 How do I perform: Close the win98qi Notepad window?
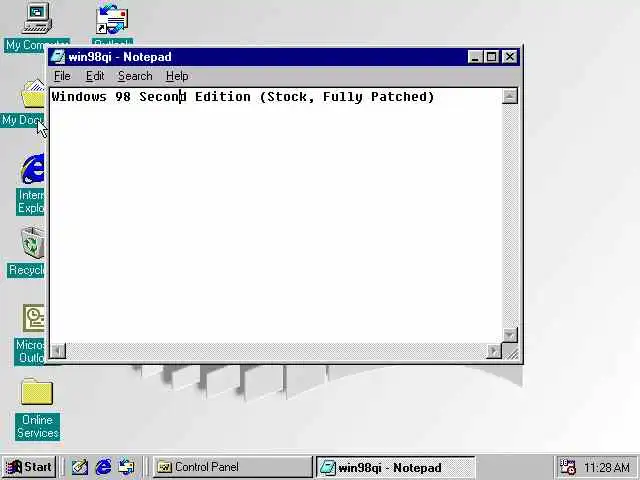pos(510,57)
